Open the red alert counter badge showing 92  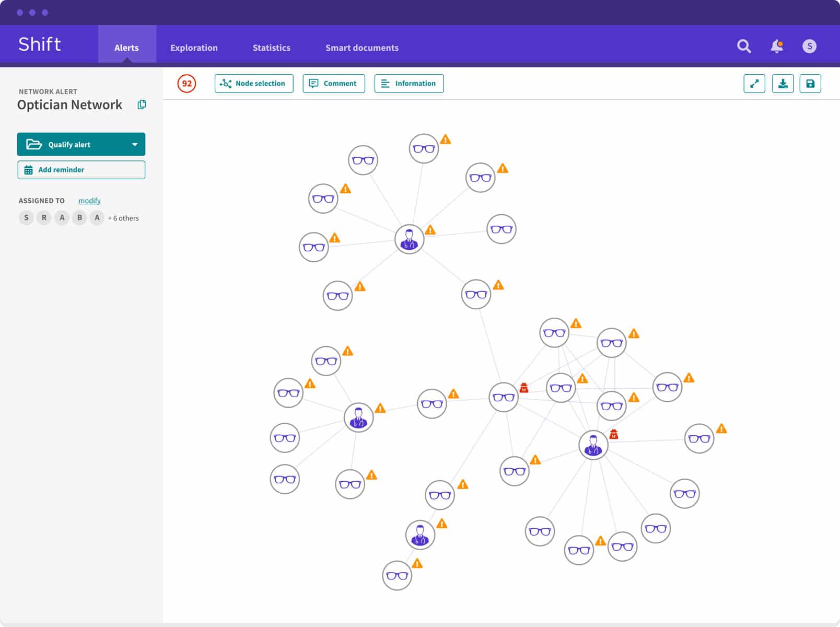(186, 83)
